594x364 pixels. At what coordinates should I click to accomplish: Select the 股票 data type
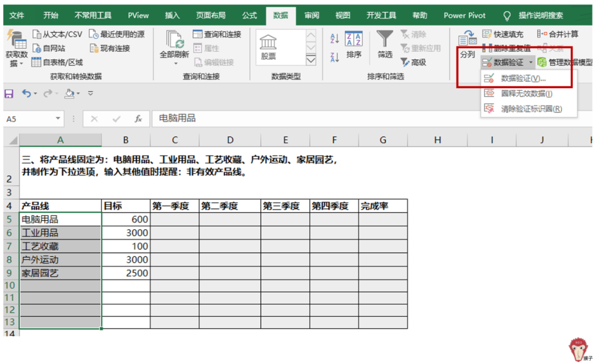click(x=268, y=47)
